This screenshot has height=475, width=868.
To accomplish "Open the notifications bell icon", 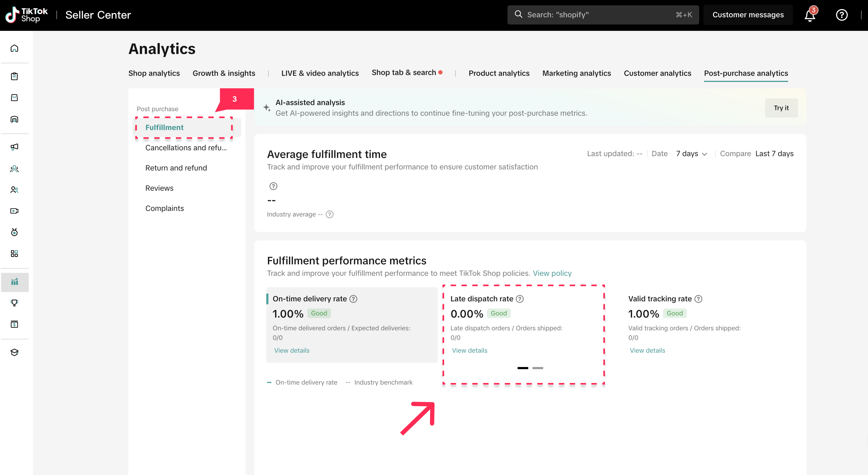I will [810, 15].
